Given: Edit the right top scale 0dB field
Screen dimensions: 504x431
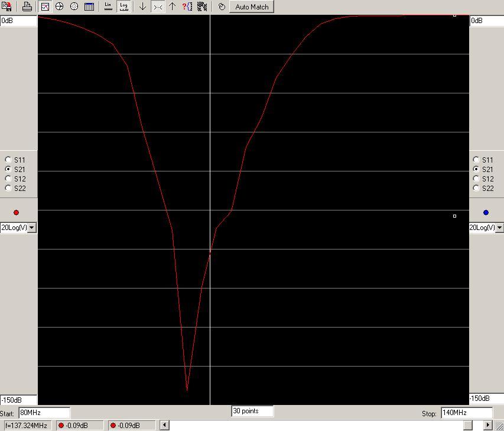Looking at the screenshot, I should click(x=487, y=21).
